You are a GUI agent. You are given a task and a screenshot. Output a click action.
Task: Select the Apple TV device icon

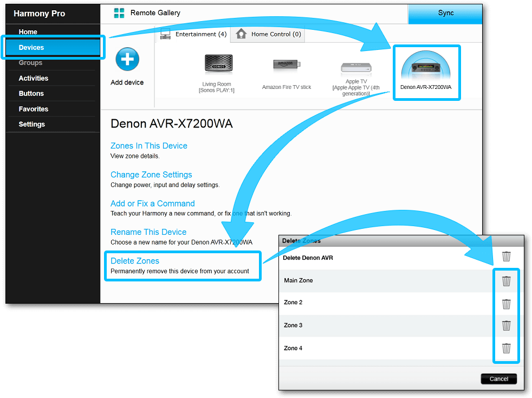click(x=356, y=68)
